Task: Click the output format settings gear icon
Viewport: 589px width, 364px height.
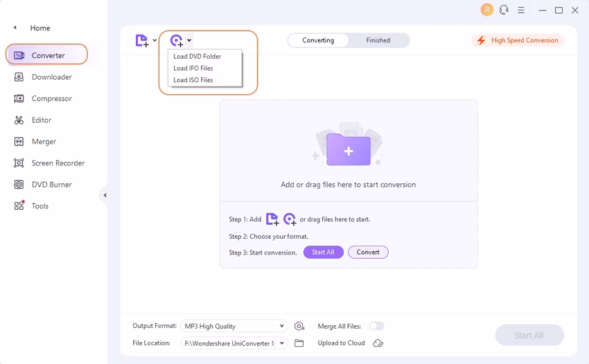Action: 299,326
